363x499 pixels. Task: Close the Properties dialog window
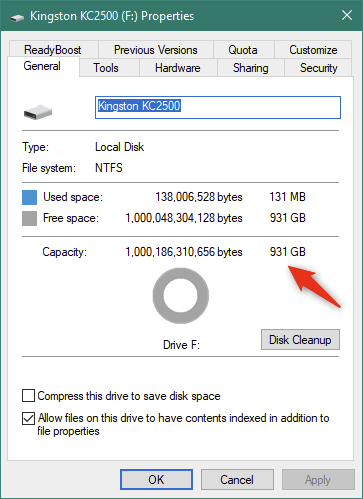tap(347, 15)
